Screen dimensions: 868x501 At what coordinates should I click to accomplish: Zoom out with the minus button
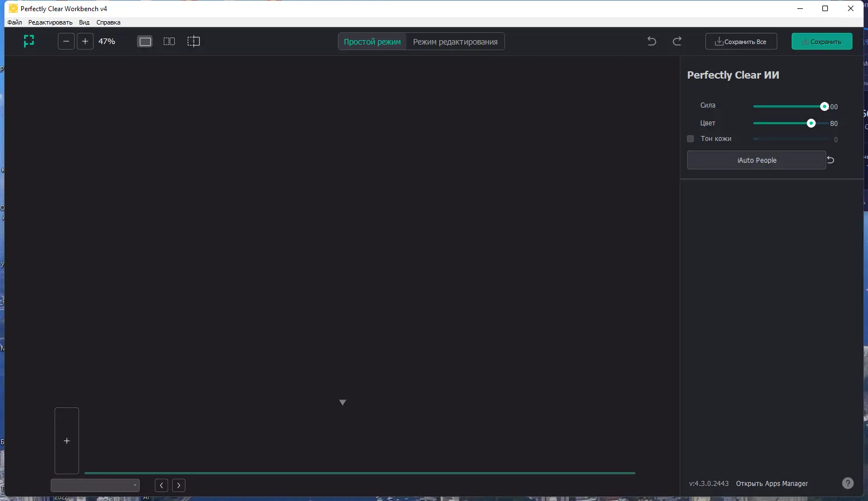click(66, 41)
